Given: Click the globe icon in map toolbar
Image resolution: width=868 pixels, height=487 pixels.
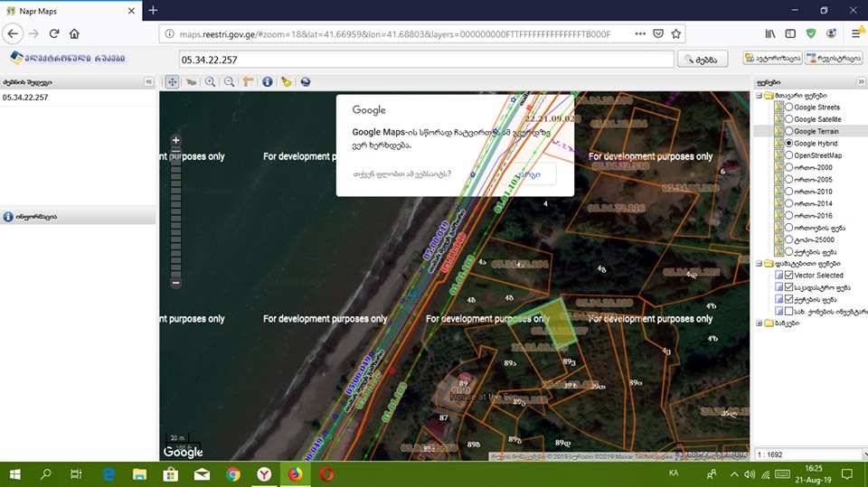Looking at the screenshot, I should tap(305, 82).
